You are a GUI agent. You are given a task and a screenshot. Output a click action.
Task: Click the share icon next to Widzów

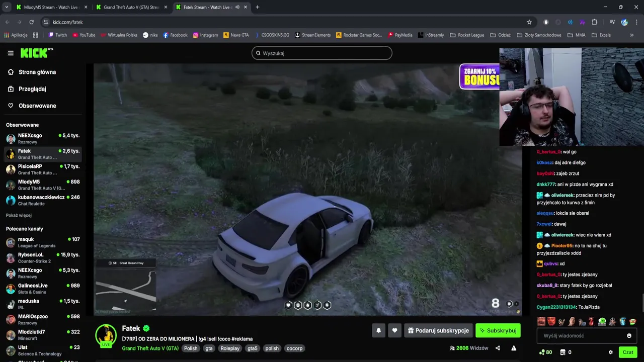498,348
